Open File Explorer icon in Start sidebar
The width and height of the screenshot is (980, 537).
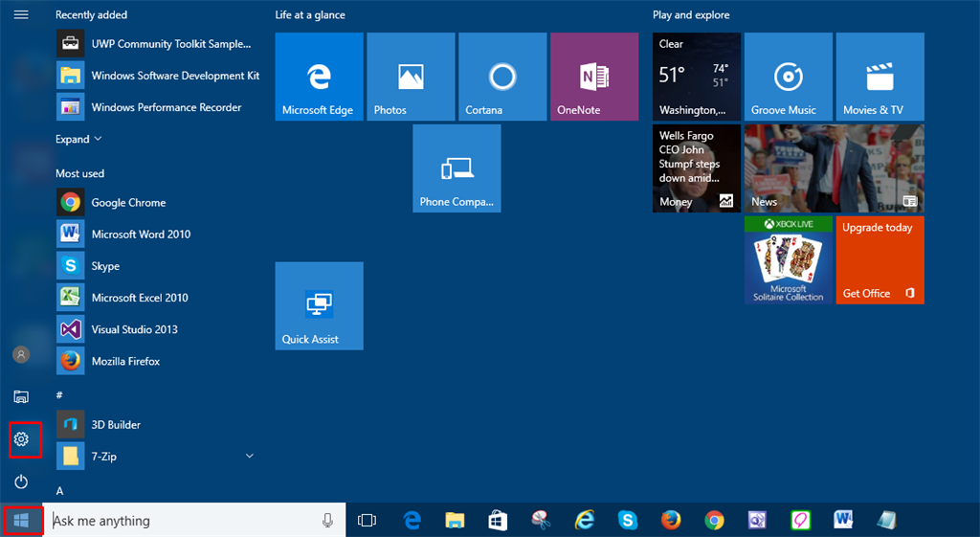[x=21, y=396]
